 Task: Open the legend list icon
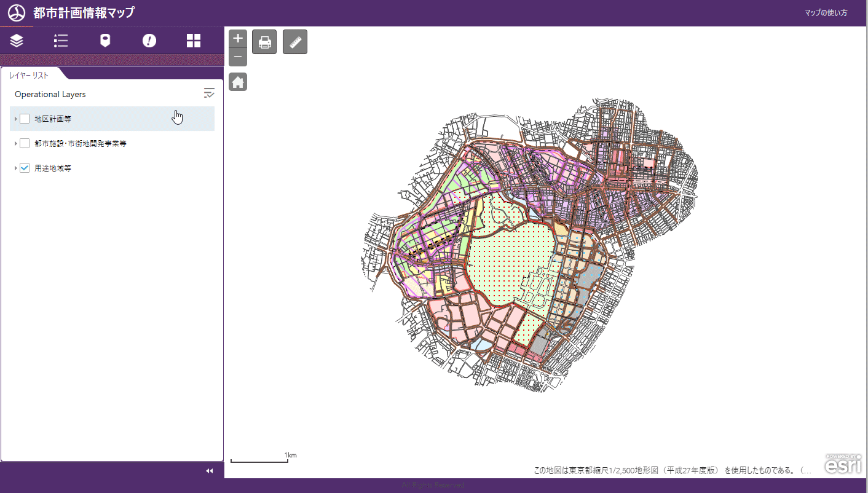pos(61,41)
